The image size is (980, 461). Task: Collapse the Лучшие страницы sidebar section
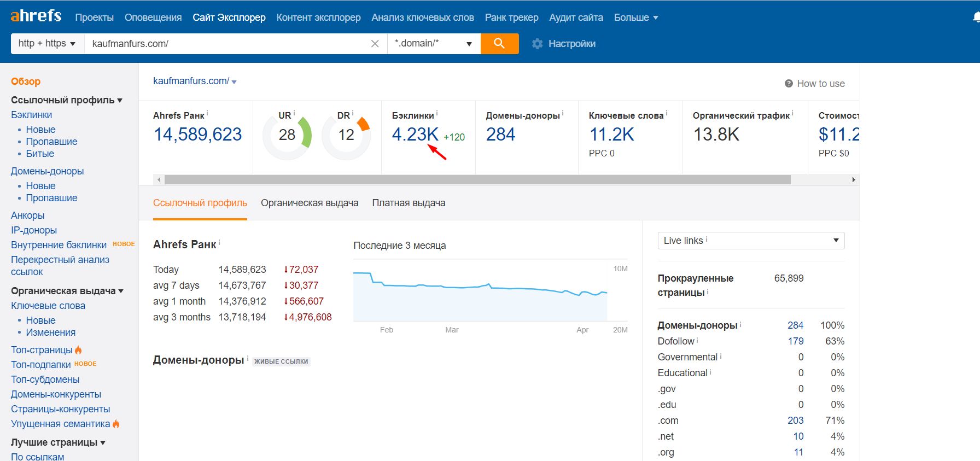pyautogui.click(x=58, y=442)
